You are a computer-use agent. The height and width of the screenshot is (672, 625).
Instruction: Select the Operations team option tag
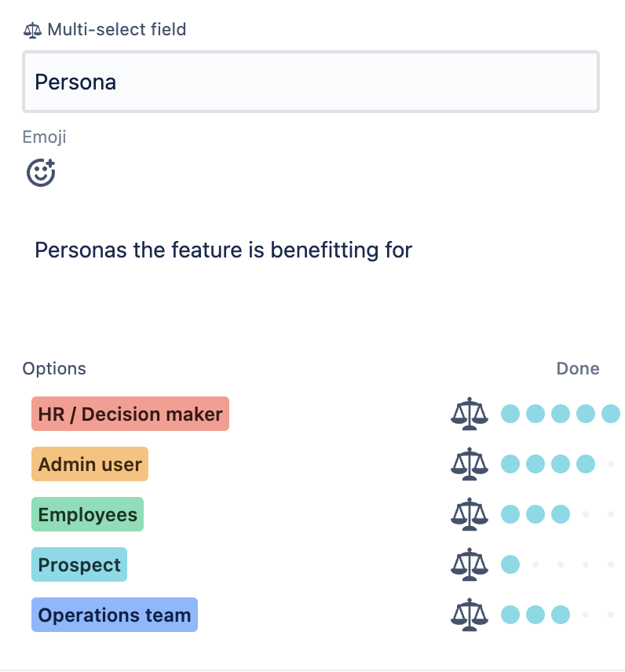click(x=115, y=614)
